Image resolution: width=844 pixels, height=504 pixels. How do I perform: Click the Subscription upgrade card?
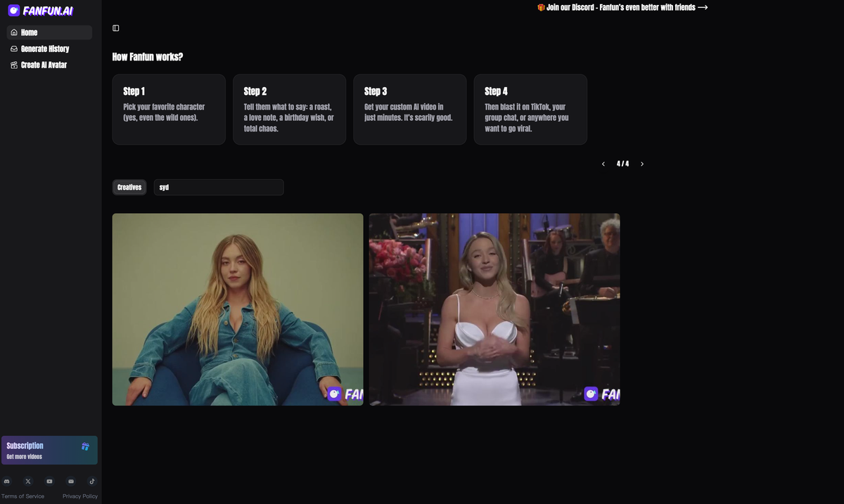[49, 450]
